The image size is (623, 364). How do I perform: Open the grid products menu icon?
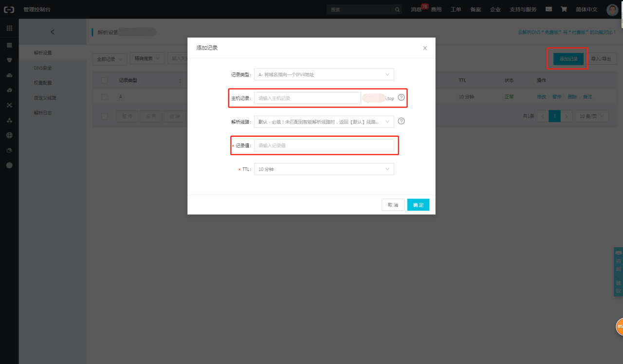(9, 28)
